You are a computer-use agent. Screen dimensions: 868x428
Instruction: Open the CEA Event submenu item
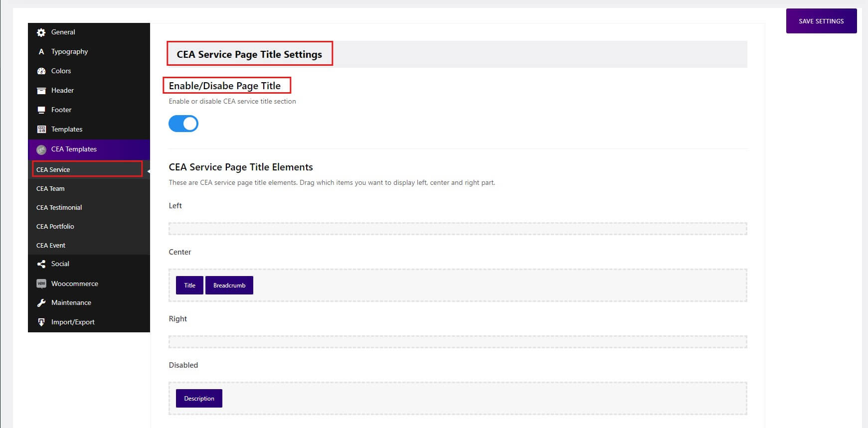(x=51, y=246)
